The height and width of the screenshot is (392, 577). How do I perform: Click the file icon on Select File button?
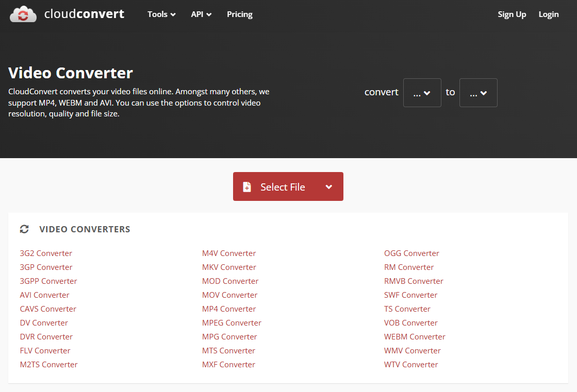pyautogui.click(x=247, y=187)
